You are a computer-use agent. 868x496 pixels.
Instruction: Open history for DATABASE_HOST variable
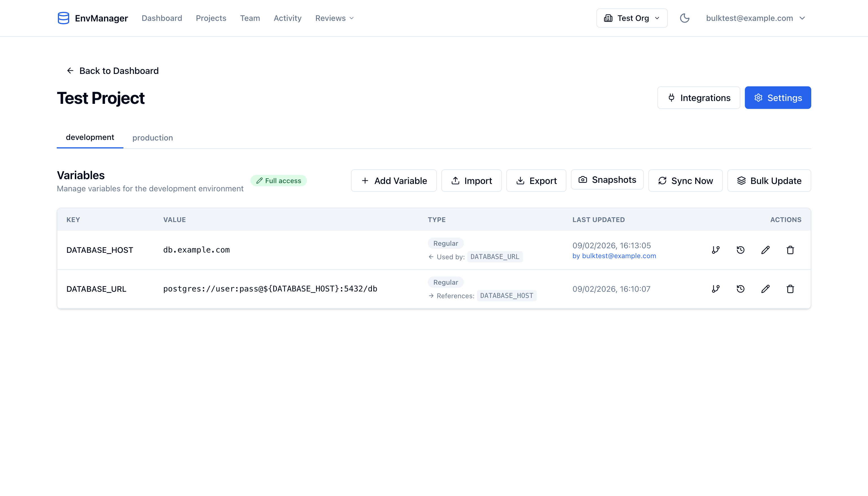[x=740, y=250]
